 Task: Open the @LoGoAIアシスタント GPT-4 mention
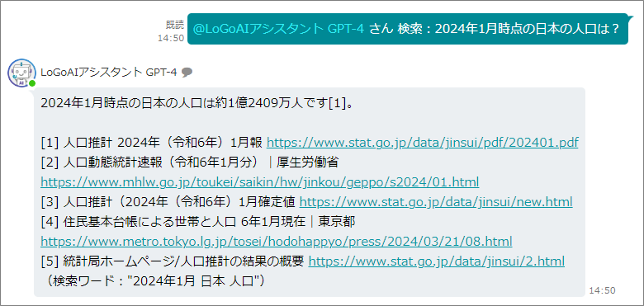[278, 29]
